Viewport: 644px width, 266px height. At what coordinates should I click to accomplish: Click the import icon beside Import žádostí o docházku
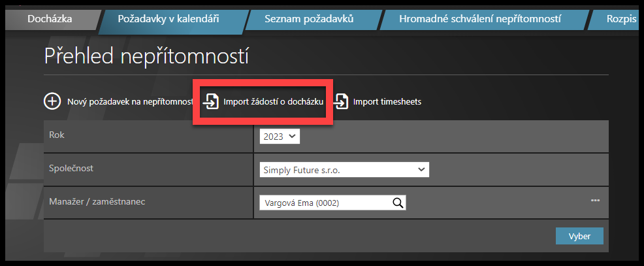tap(210, 102)
